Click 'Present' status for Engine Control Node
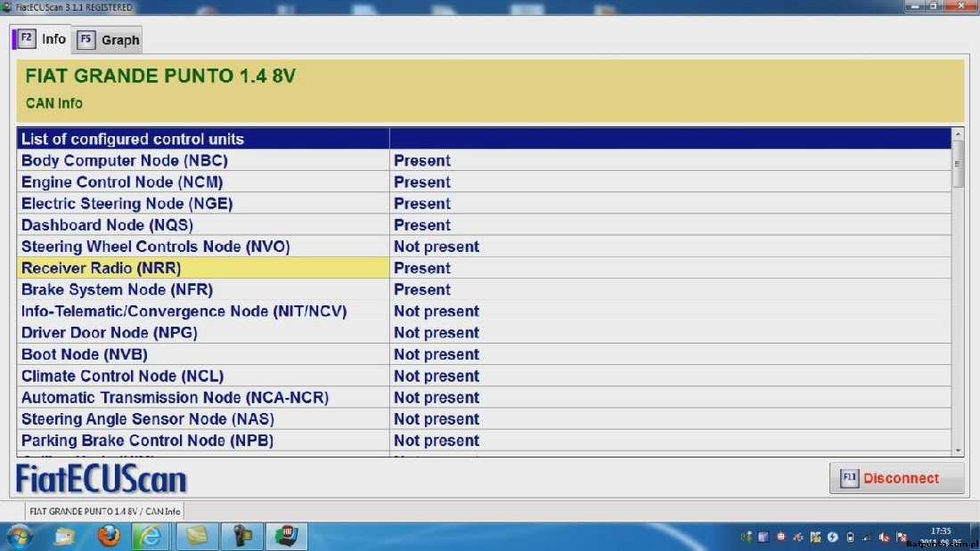Viewport: 980px width, 551px height. pos(422,182)
